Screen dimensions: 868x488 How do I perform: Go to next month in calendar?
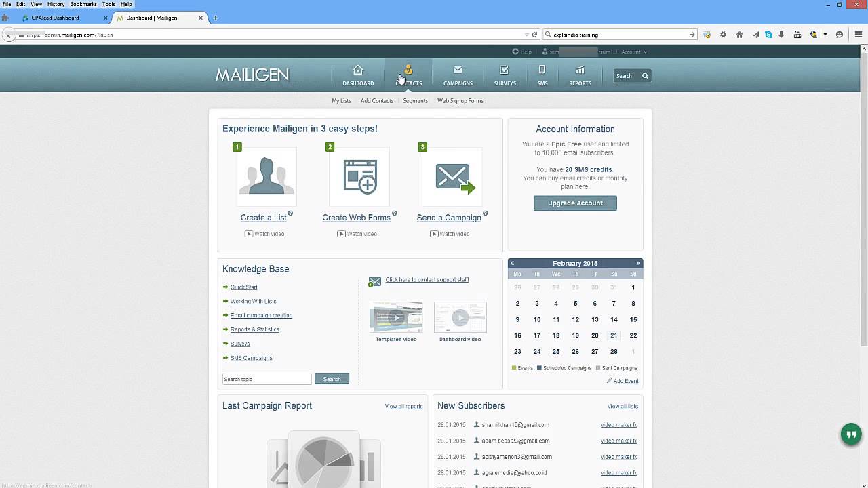pyautogui.click(x=638, y=263)
